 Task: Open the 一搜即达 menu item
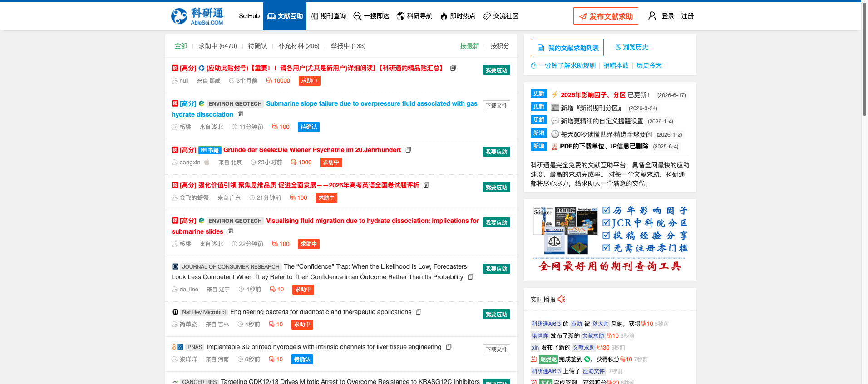[371, 16]
